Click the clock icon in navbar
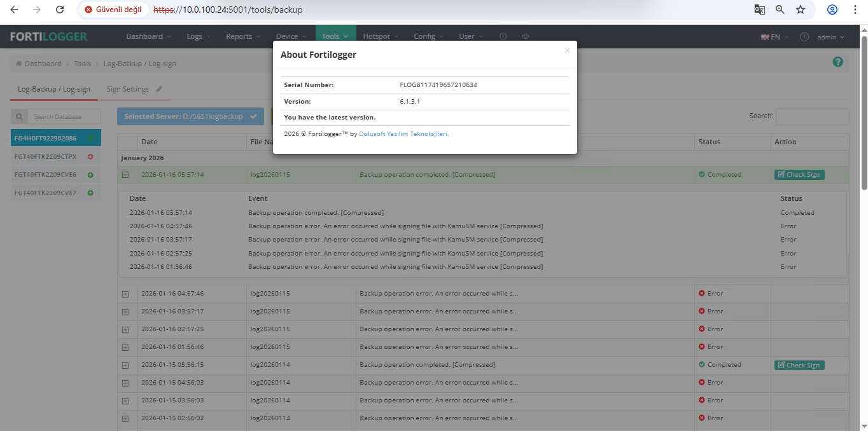Screen dimensions: 868x431 [x=804, y=37]
